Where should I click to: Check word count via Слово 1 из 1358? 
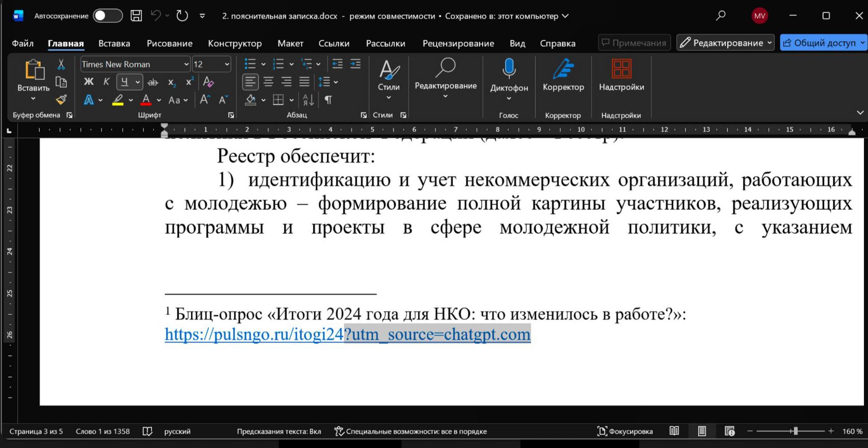point(102,431)
